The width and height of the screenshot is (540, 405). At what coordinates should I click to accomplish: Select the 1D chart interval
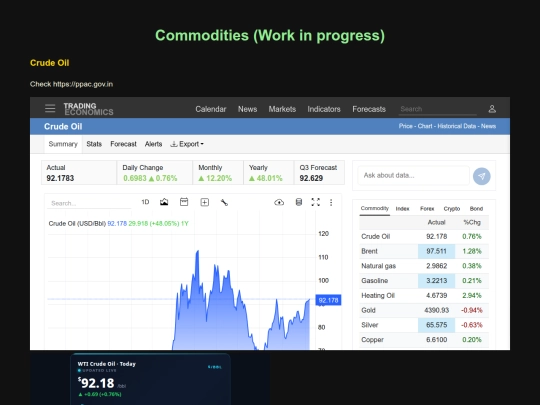click(145, 202)
